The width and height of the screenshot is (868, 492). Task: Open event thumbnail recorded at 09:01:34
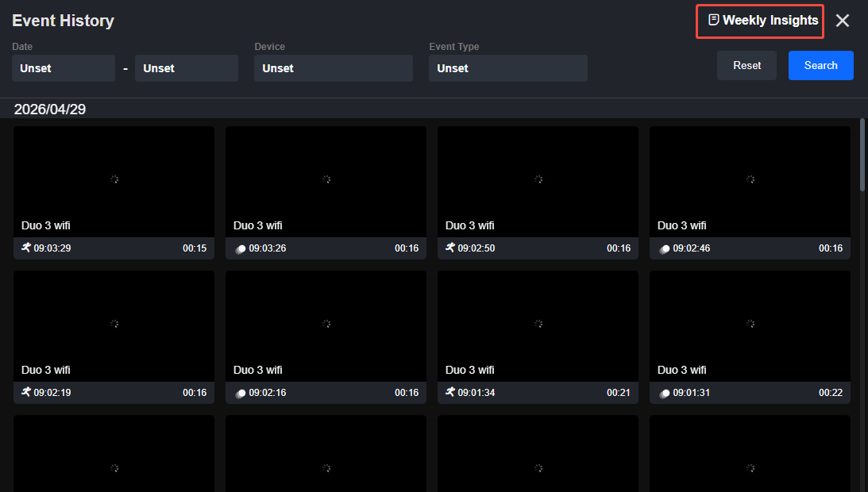(538, 326)
